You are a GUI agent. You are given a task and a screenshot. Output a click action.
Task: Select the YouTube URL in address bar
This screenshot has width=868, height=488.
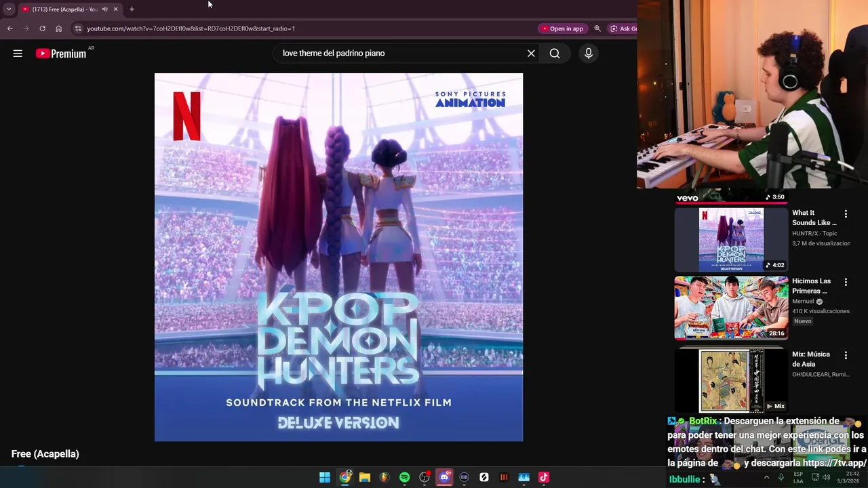tap(191, 28)
